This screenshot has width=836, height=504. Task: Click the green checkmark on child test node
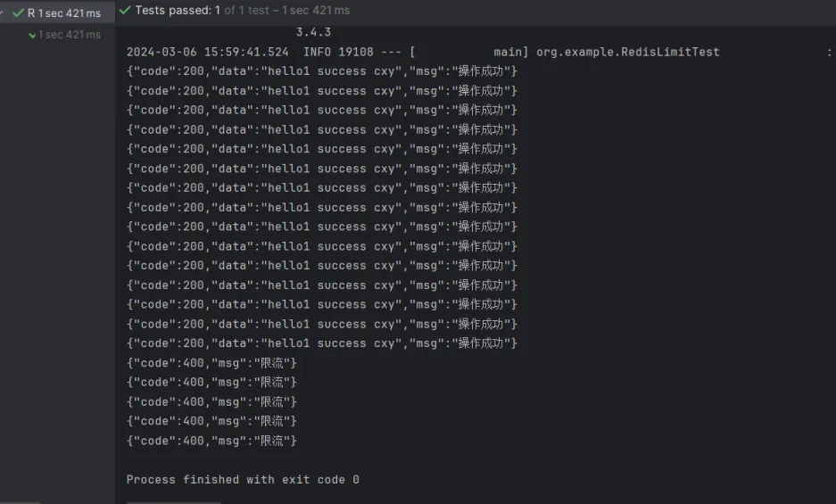[32, 35]
